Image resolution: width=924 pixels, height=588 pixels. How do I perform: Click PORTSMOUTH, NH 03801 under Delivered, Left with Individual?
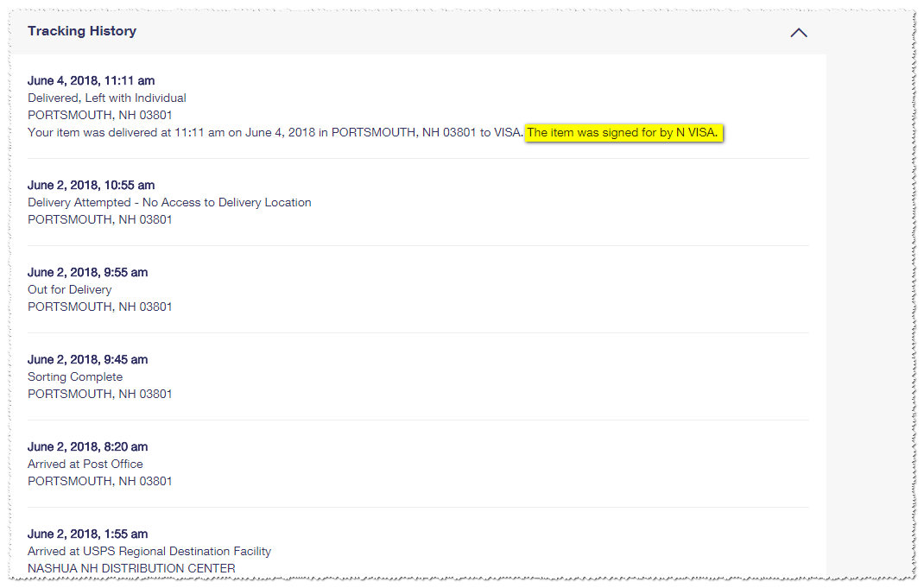pos(99,115)
